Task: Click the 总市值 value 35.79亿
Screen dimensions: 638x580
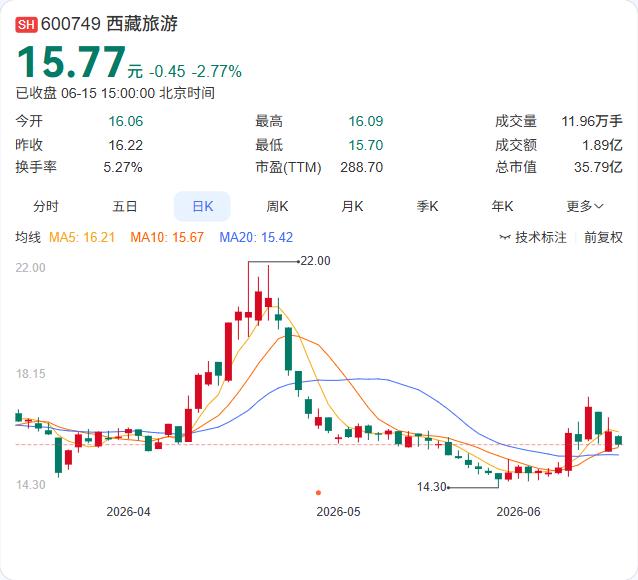Action: (x=598, y=167)
